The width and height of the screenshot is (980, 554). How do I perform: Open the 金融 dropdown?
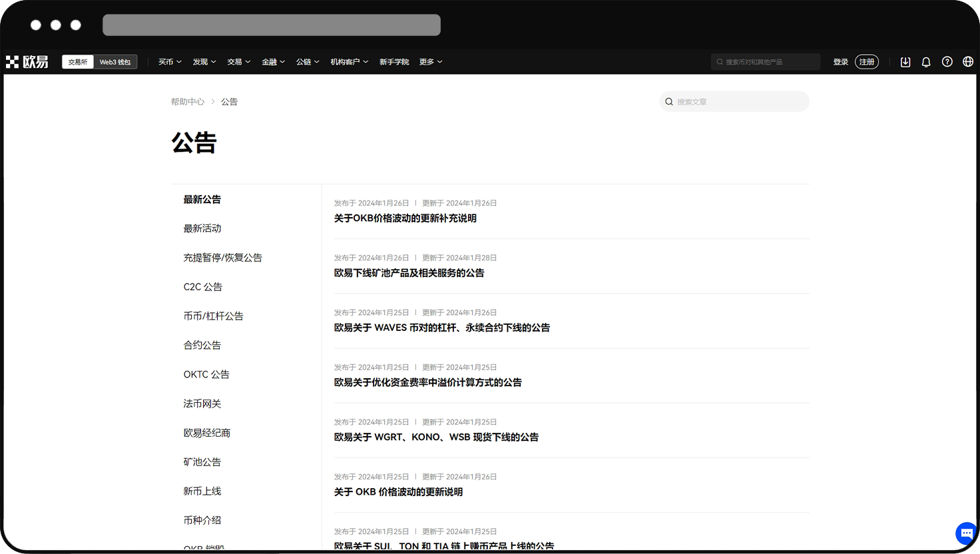click(x=273, y=61)
